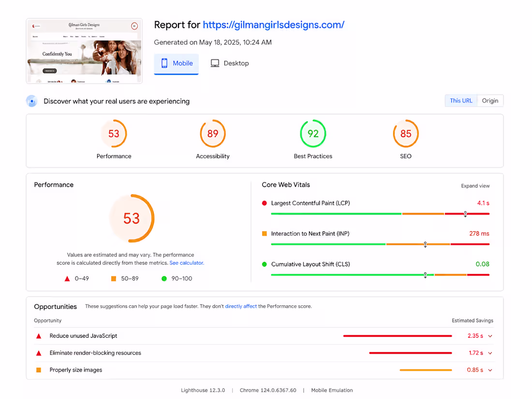The width and height of the screenshot is (532, 399).
Task: Click the LCP distribution bar marker
Action: (465, 214)
